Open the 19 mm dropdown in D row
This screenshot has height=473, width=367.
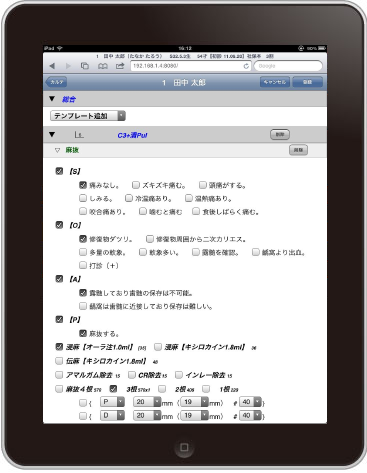195,415
